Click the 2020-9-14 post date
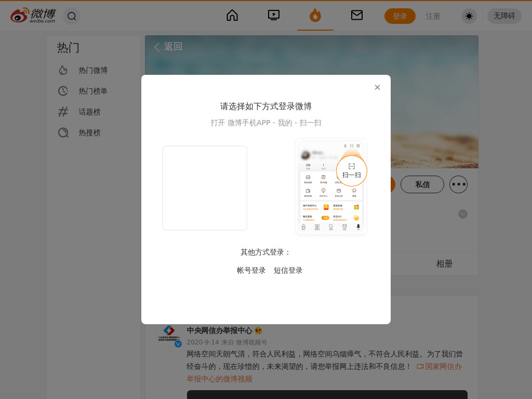Image resolution: width=532 pixels, height=399 pixels. [203, 342]
